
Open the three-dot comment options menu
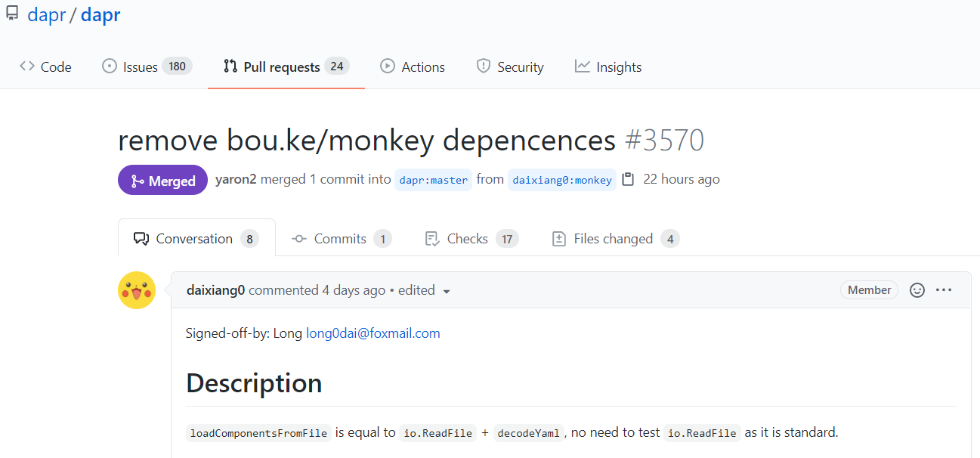tap(944, 290)
